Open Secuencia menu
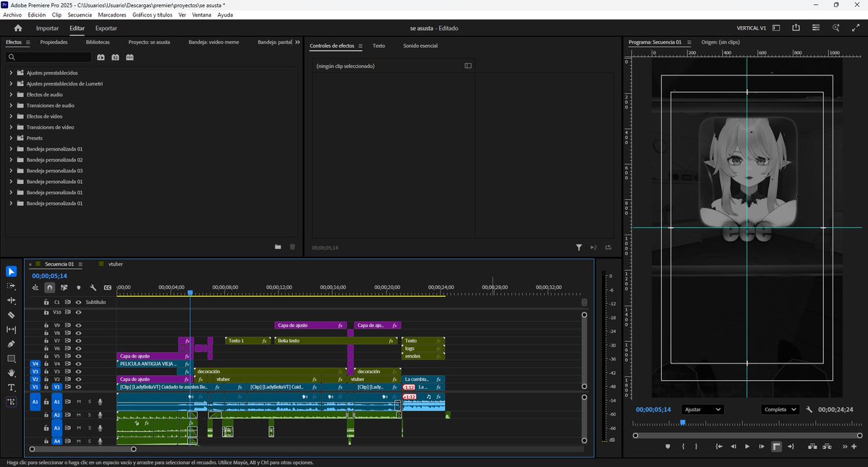 pos(80,14)
